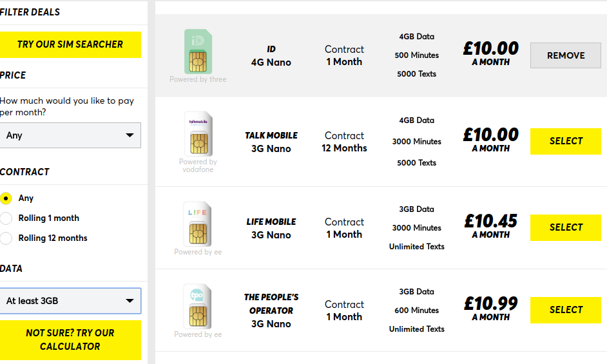Open the monthly price dropdown set to Any
Screen dimensions: 607x364
click(x=70, y=135)
